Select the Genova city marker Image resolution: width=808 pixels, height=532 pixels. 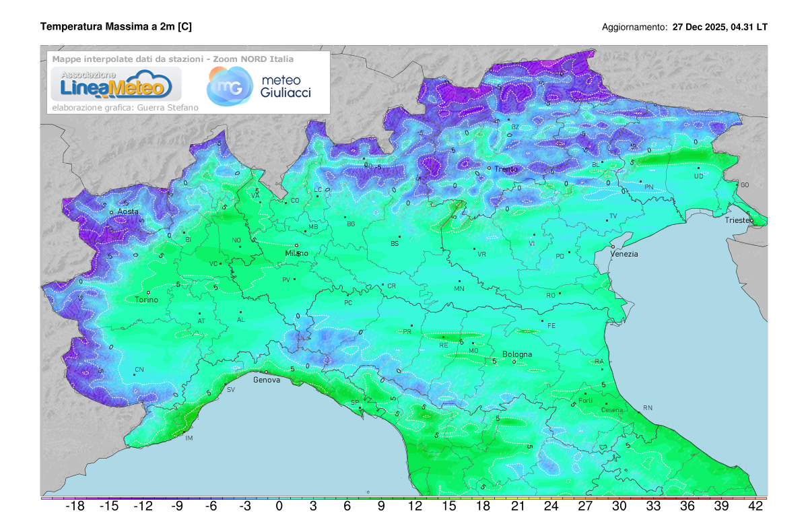pos(266,372)
